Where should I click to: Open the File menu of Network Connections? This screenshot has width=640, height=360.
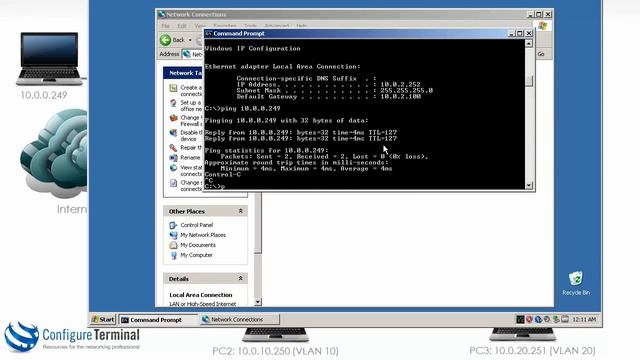pos(165,26)
